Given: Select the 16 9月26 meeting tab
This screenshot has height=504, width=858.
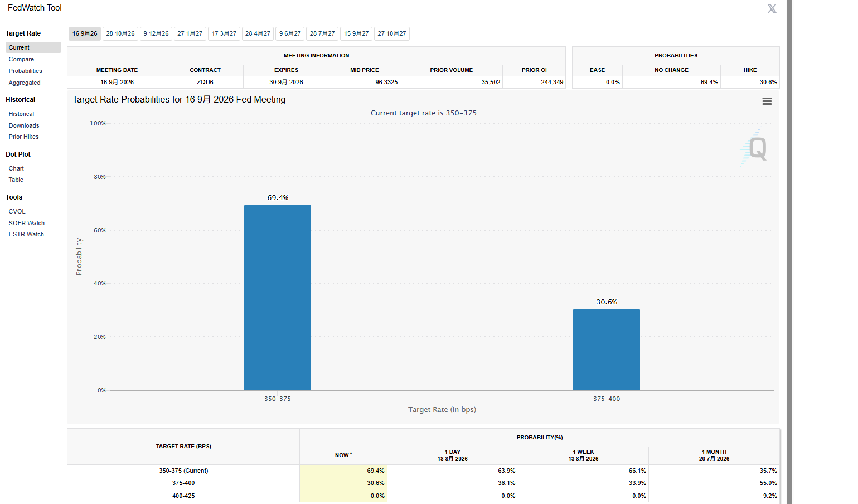Looking at the screenshot, I should pyautogui.click(x=85, y=34).
